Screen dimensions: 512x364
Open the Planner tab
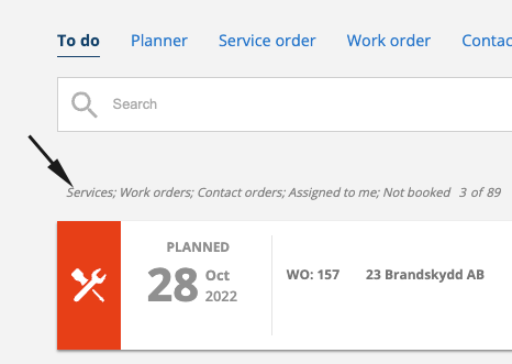click(159, 41)
